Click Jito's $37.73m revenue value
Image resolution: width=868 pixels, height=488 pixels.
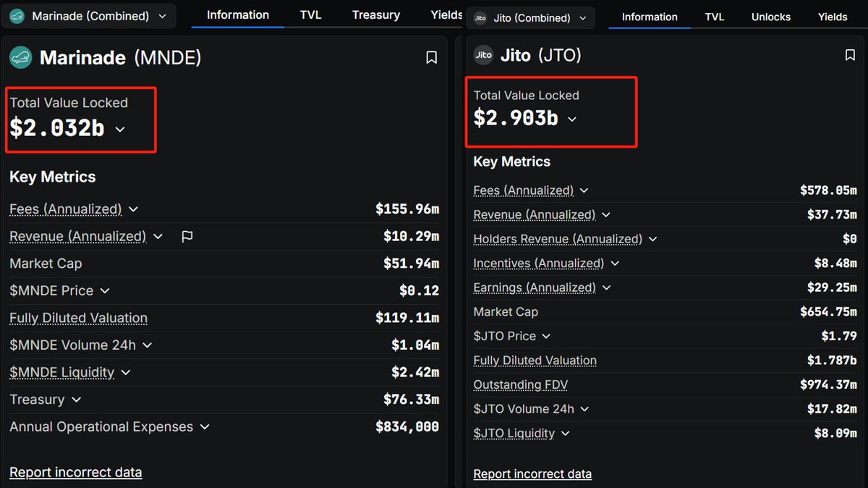click(x=832, y=215)
